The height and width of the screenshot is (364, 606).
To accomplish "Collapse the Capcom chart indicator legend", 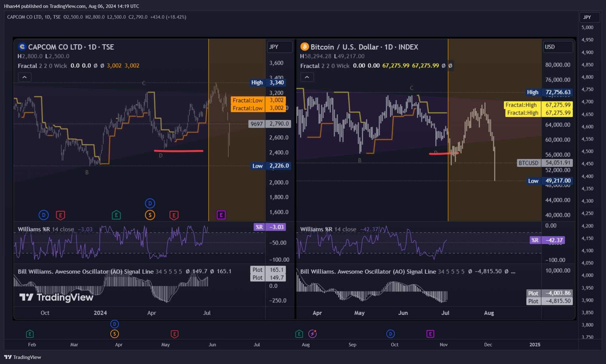I will 24,77.
